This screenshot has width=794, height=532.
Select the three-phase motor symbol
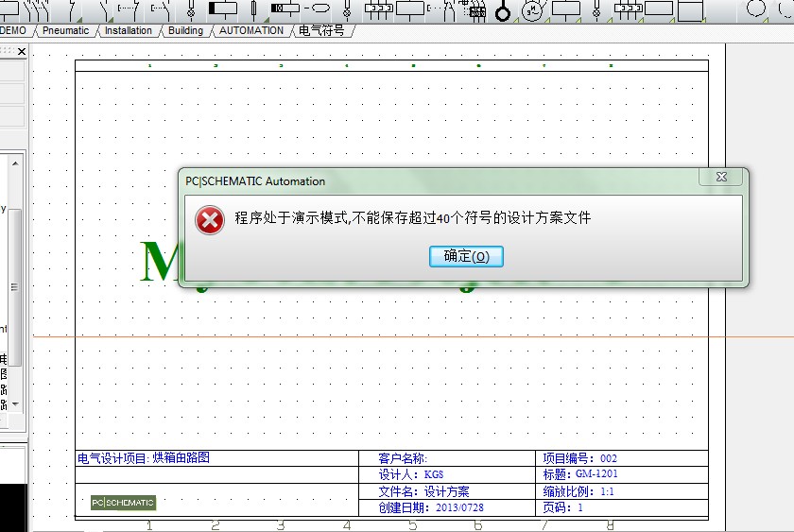click(534, 10)
